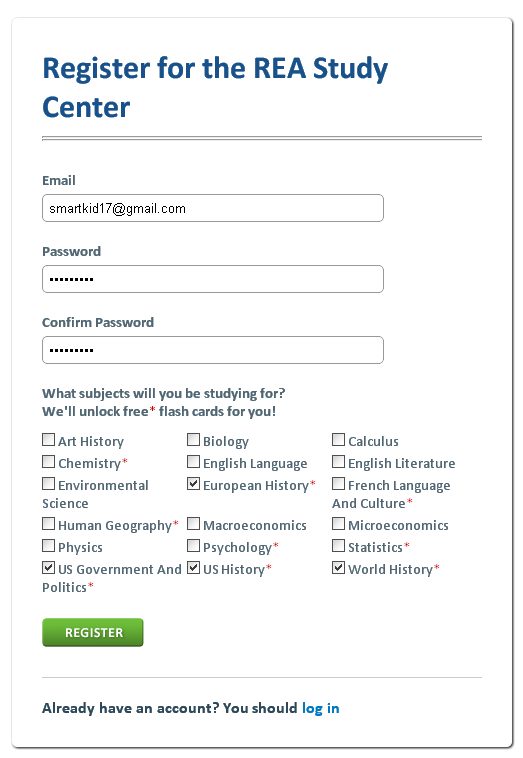Uncheck the European History checkbox
This screenshot has height=758, width=523.
[193, 483]
